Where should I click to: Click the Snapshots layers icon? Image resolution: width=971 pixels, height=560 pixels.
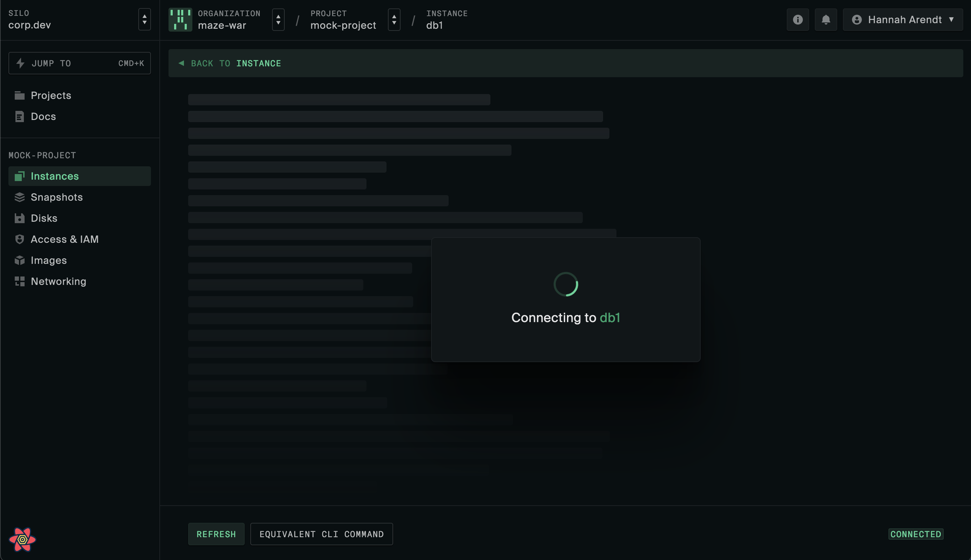point(20,197)
